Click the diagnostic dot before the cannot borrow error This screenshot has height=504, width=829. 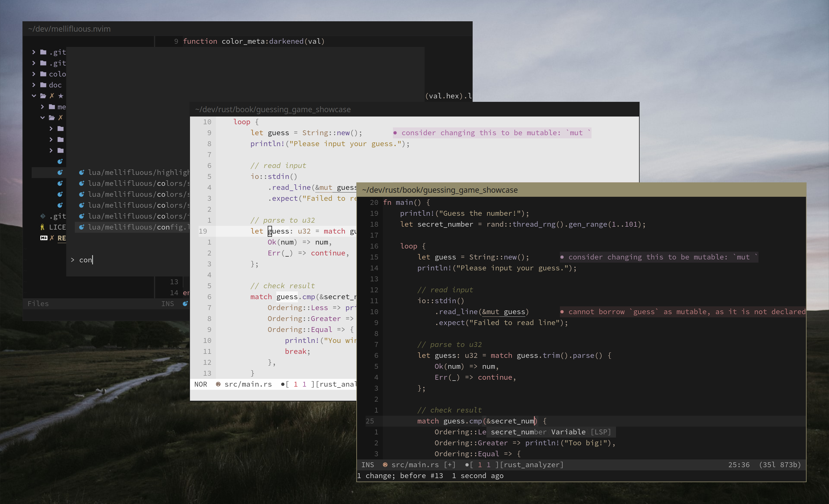pos(562,312)
